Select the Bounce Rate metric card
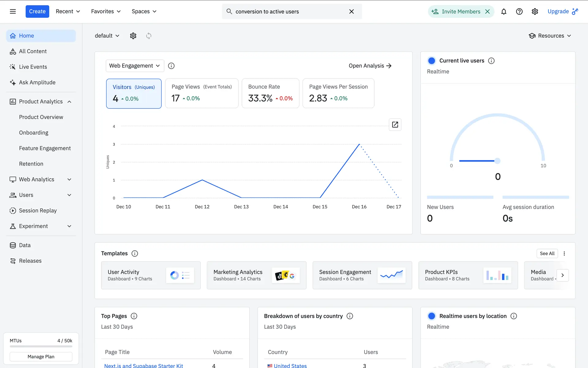This screenshot has width=588, height=368. coord(270,93)
